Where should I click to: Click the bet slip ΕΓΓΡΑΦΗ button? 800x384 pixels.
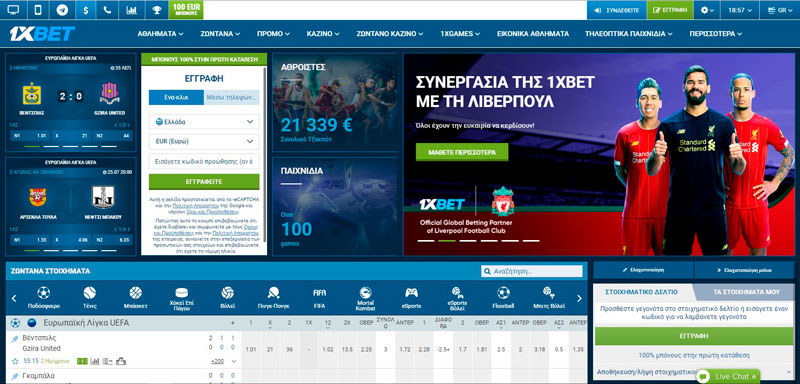694,336
